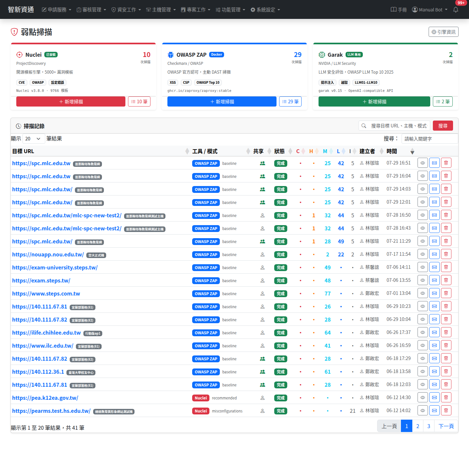469x476 pixels.
Task: Email the scan report from 07-28 16:43
Action: click(x=434, y=228)
